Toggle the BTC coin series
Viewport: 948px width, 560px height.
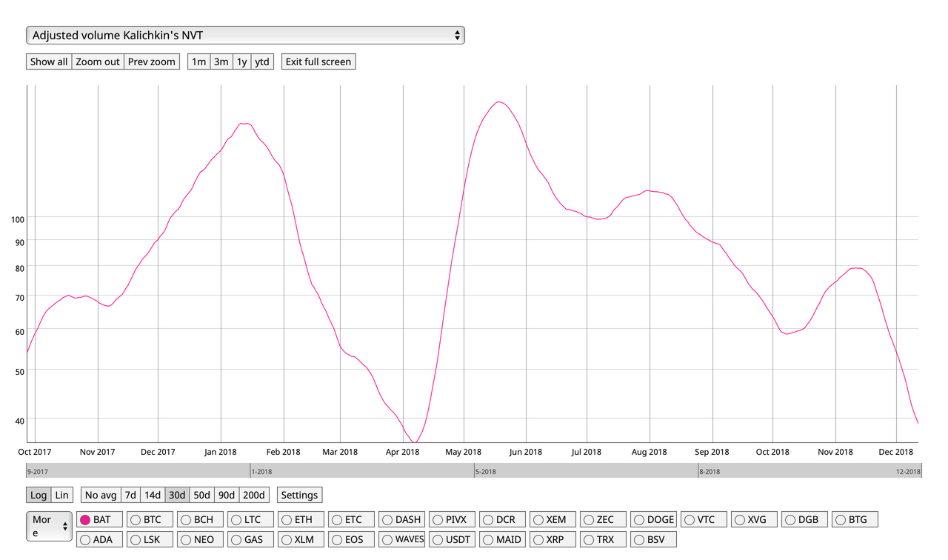(150, 519)
